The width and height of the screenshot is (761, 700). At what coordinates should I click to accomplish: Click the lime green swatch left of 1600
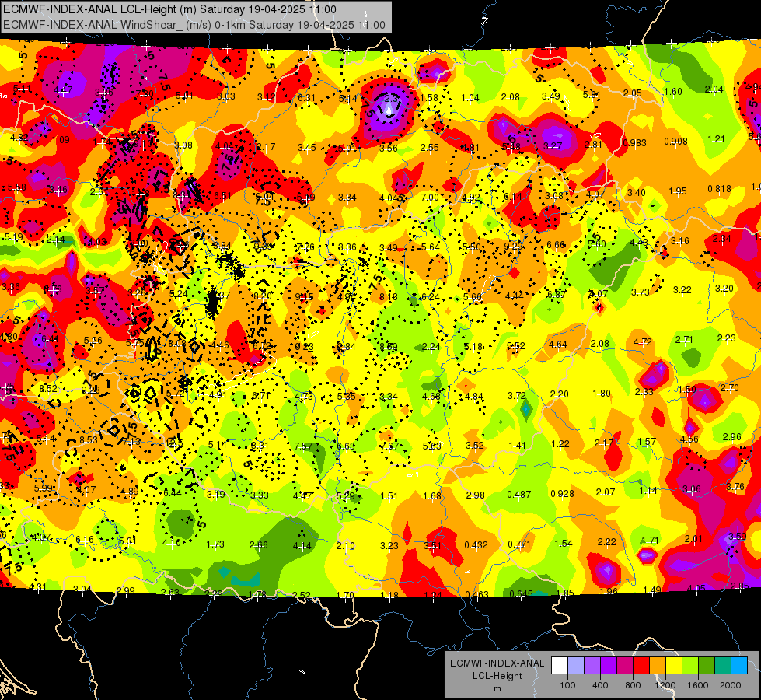690,666
